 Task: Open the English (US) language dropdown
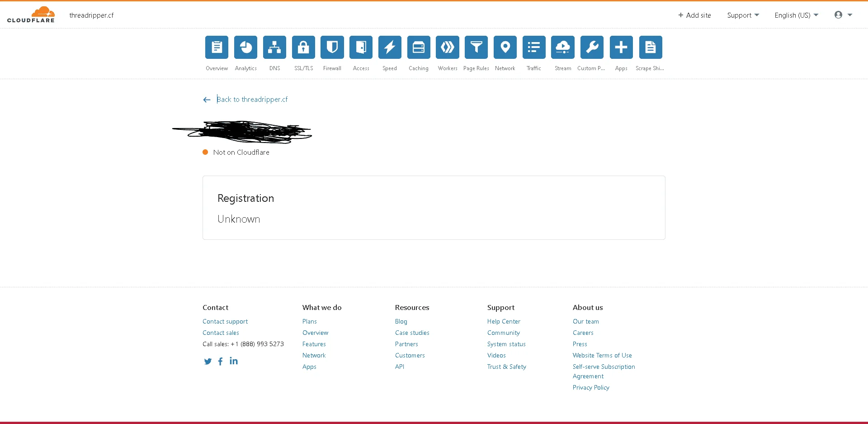pyautogui.click(x=796, y=15)
